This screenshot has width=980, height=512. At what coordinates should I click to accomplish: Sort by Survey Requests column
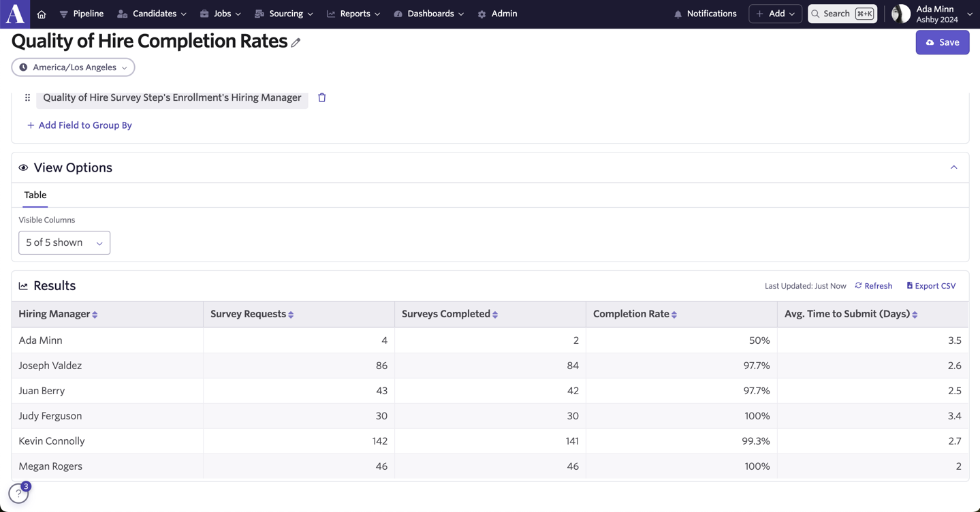[291, 315]
